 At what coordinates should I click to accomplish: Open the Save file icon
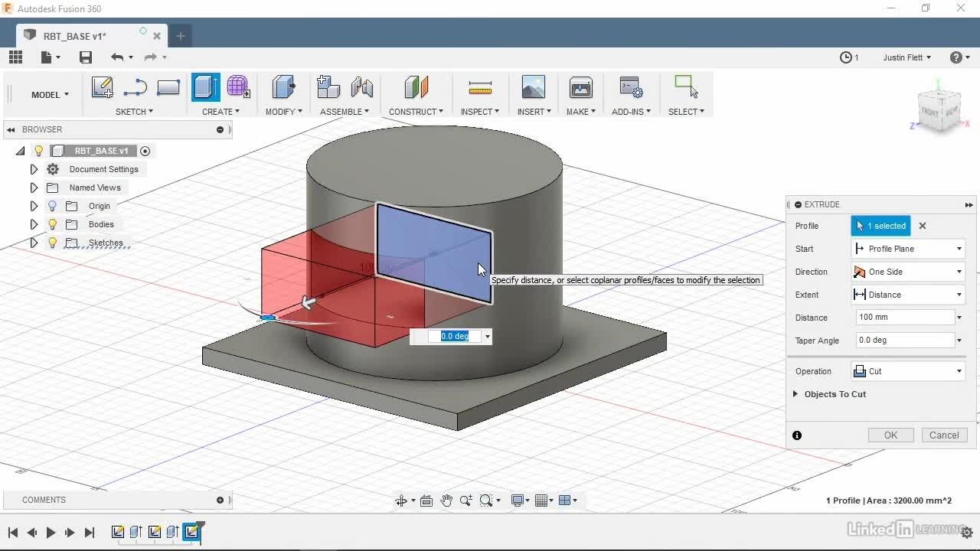tap(86, 57)
